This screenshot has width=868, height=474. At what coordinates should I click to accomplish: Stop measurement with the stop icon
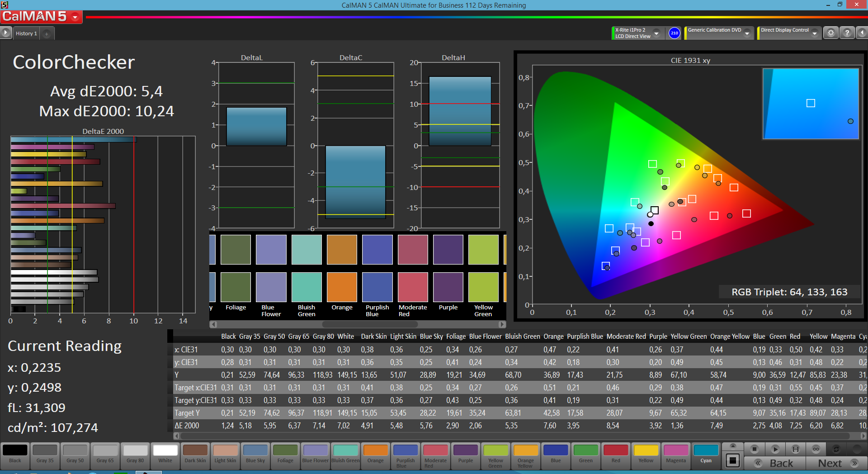pos(754,449)
